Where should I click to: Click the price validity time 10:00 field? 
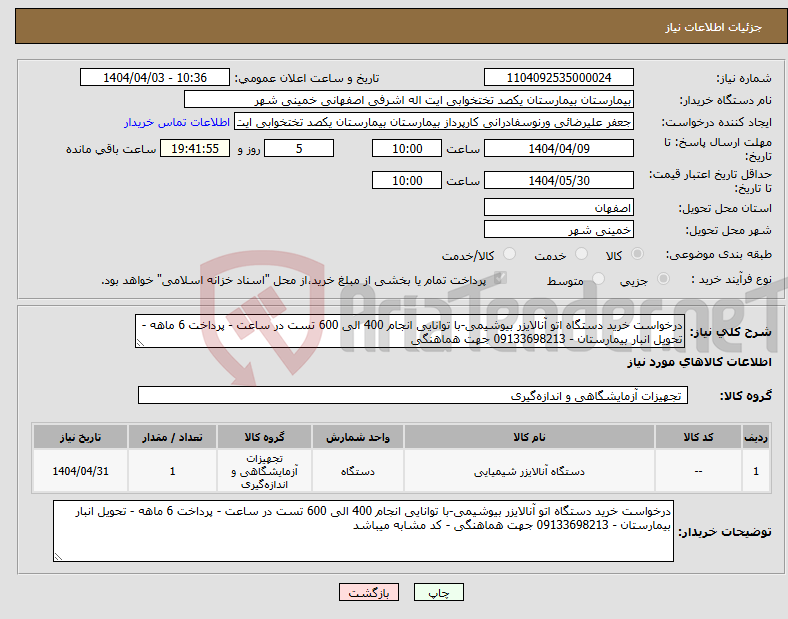tap(407, 180)
